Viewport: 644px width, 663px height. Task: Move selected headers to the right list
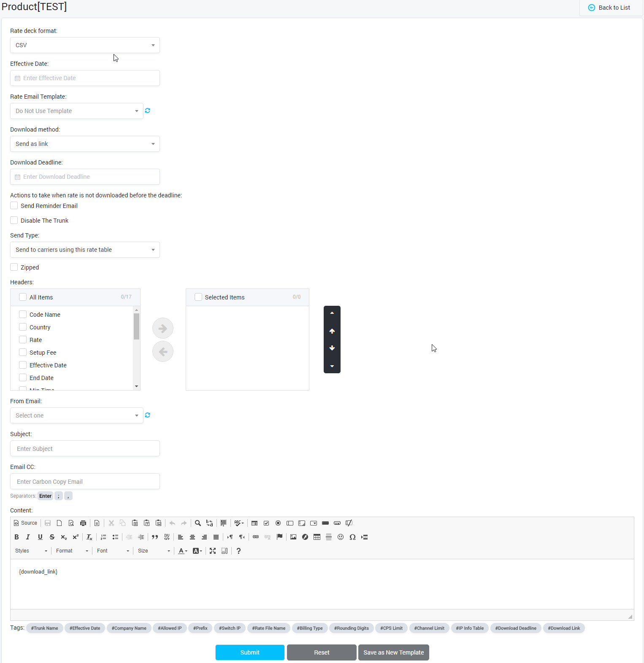163,329
